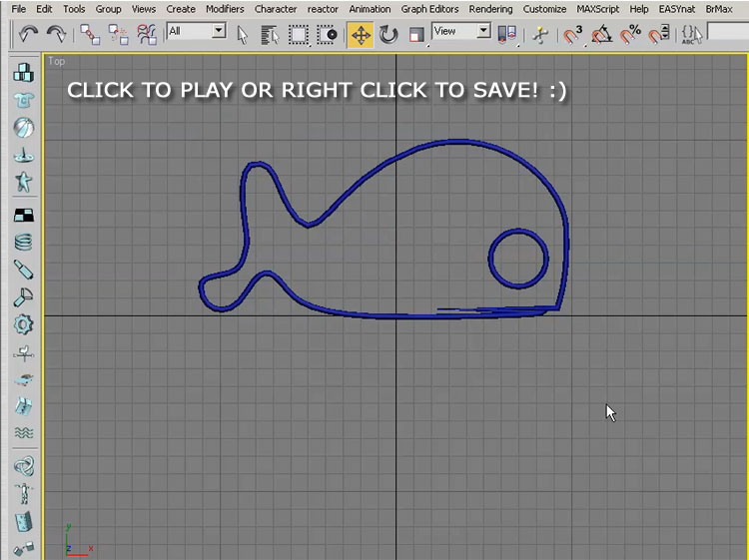Open the Graph Editors menu

tap(429, 9)
